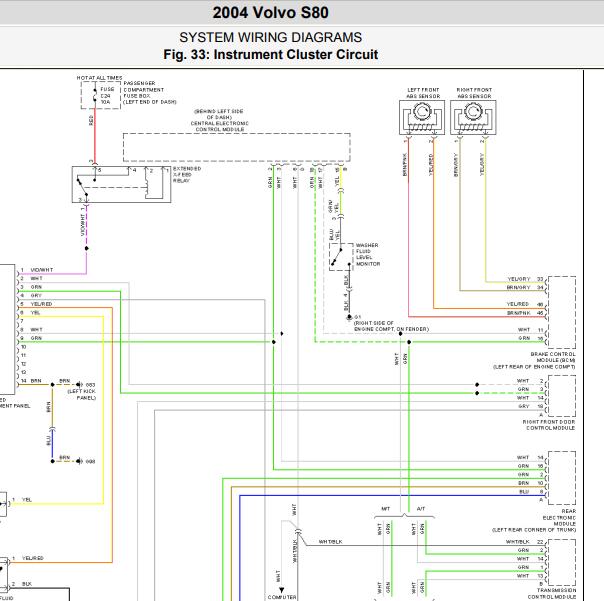Click the 'BRN/GRY 34' BCM pin label
This screenshot has height=601, width=604.
click(525, 287)
